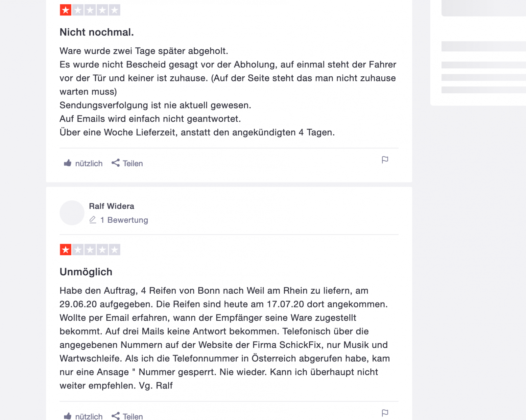The height and width of the screenshot is (420, 526).
Task: Click star rating of 'Nicht nochmal' review
Action: click(90, 10)
